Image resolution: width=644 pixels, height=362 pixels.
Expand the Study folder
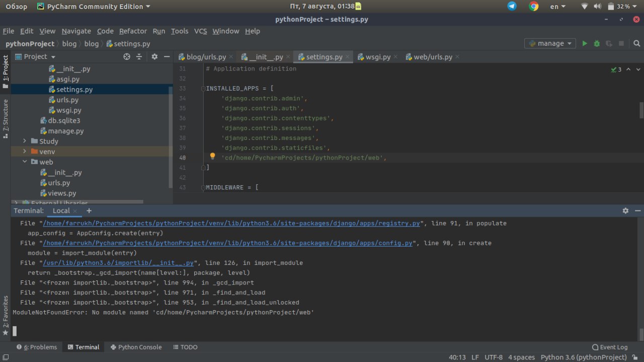tap(24, 141)
